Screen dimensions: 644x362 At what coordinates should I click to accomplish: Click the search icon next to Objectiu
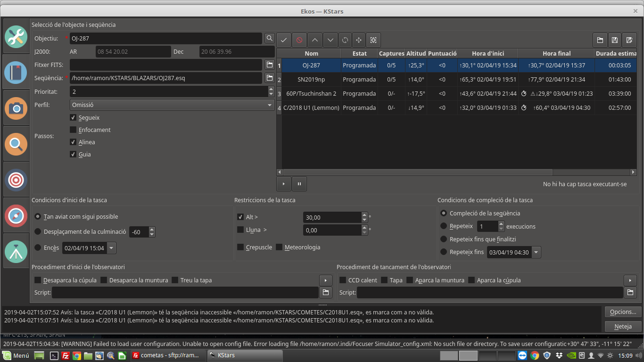(x=269, y=38)
